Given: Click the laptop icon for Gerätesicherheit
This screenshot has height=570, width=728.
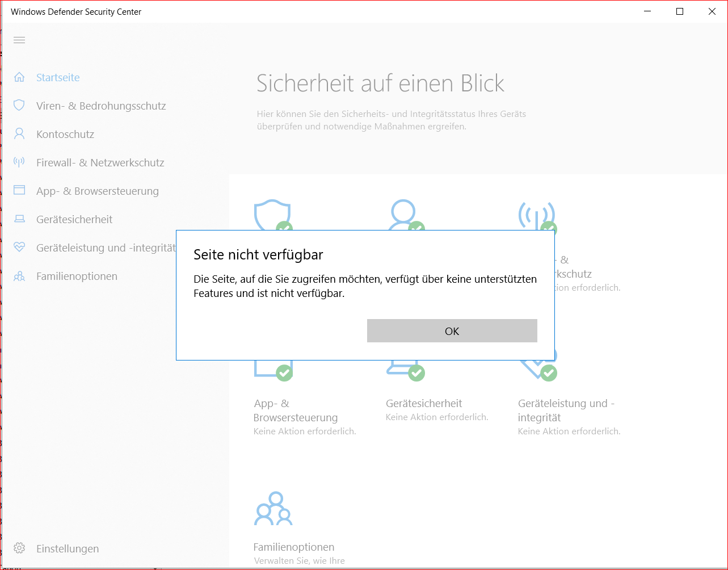Looking at the screenshot, I should 19,219.
